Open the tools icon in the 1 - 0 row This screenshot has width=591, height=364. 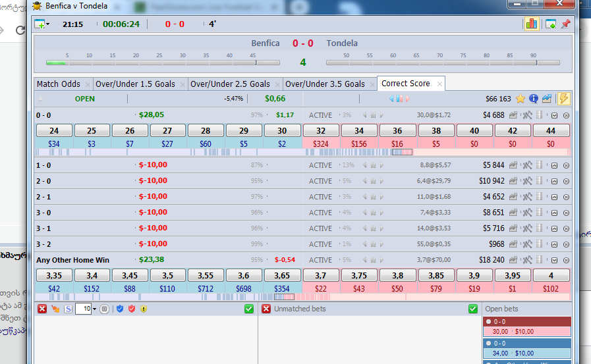(x=527, y=165)
